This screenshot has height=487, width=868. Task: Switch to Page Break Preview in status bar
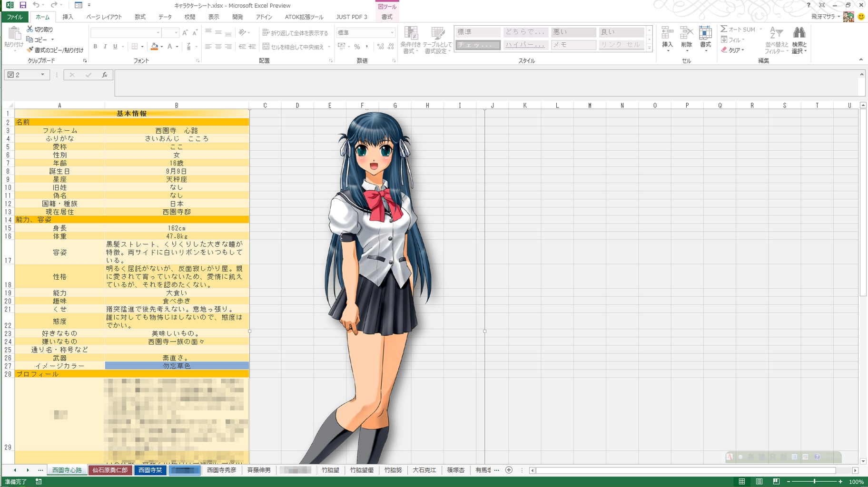(776, 482)
